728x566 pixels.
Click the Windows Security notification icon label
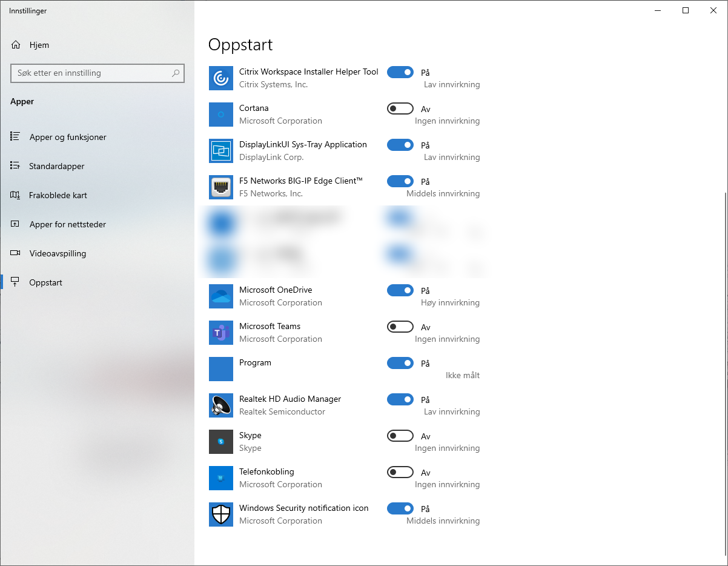304,508
